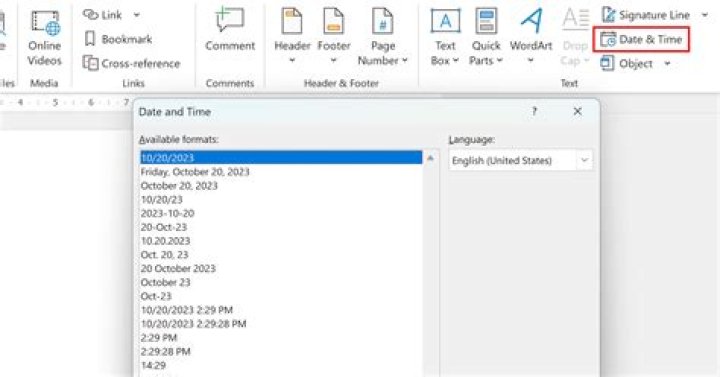
Task: Expand Signature Line dropdown arrow
Action: [704, 15]
